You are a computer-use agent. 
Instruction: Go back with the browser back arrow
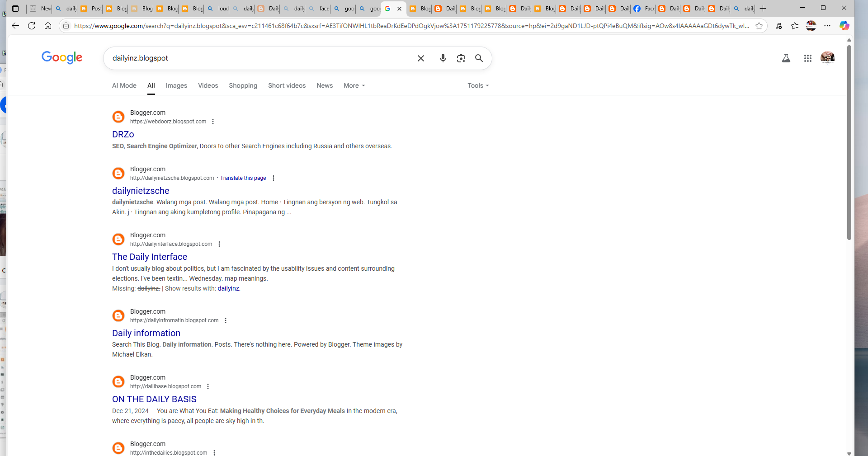click(15, 26)
